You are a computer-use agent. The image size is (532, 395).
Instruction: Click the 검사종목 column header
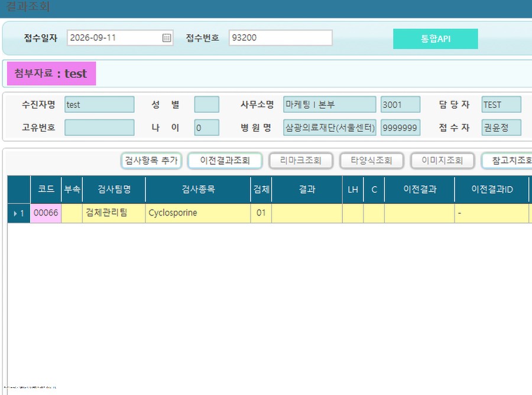[x=198, y=189]
